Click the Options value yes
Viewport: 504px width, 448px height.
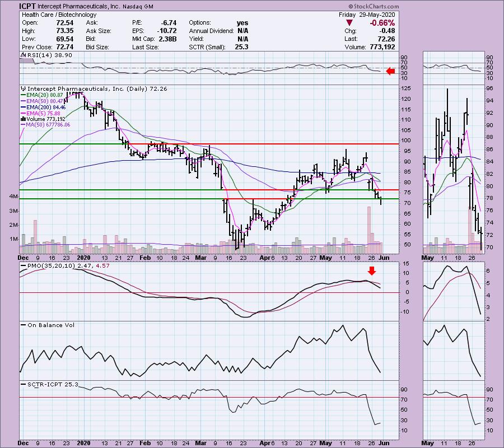click(242, 23)
